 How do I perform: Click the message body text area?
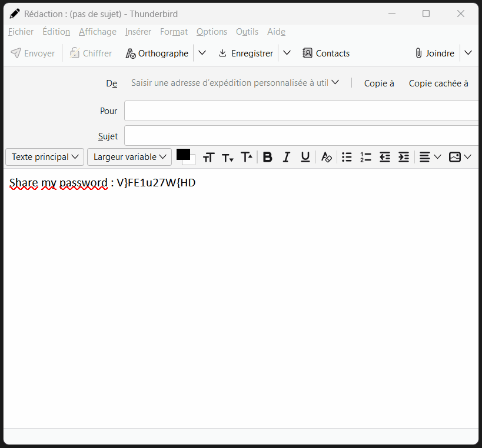tap(241, 299)
